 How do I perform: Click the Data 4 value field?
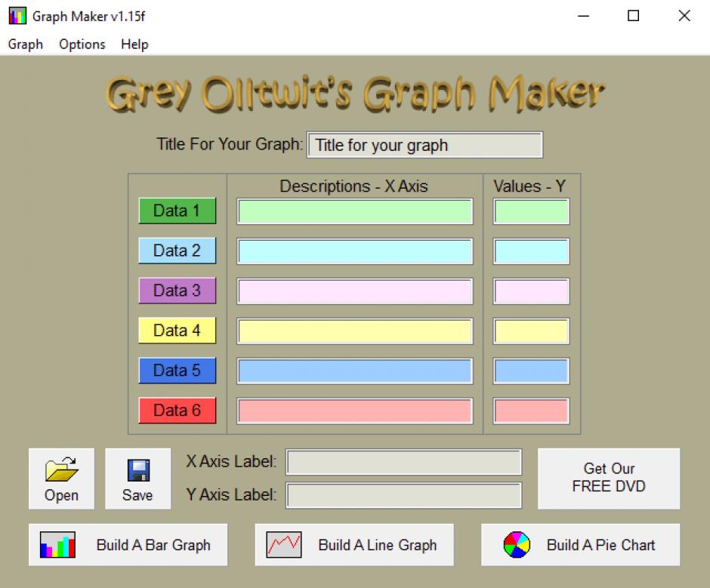(x=531, y=331)
